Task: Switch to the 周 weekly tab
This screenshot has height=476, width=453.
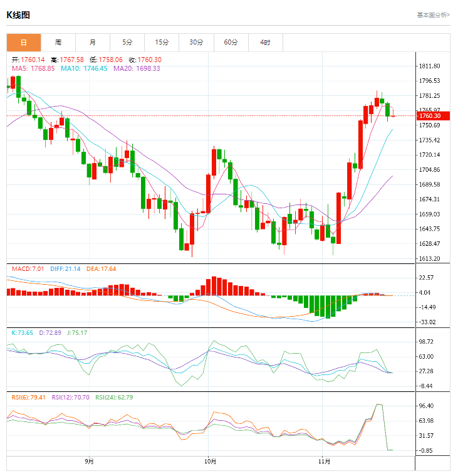Action: pos(58,43)
